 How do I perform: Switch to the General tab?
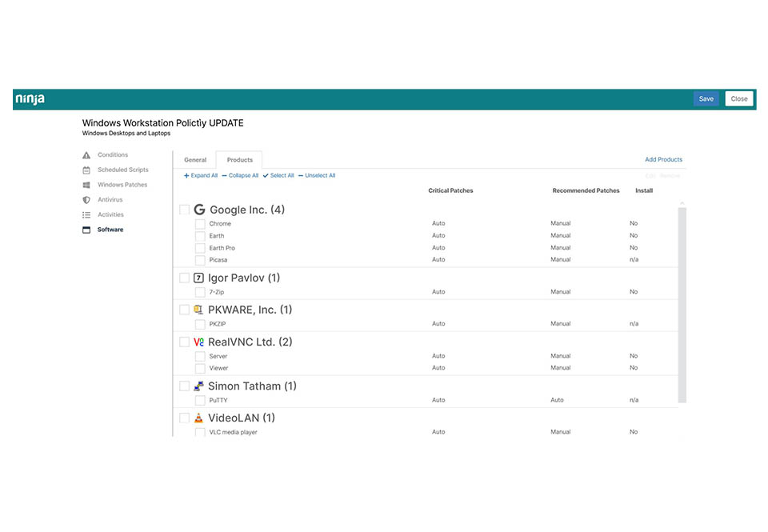(x=195, y=160)
